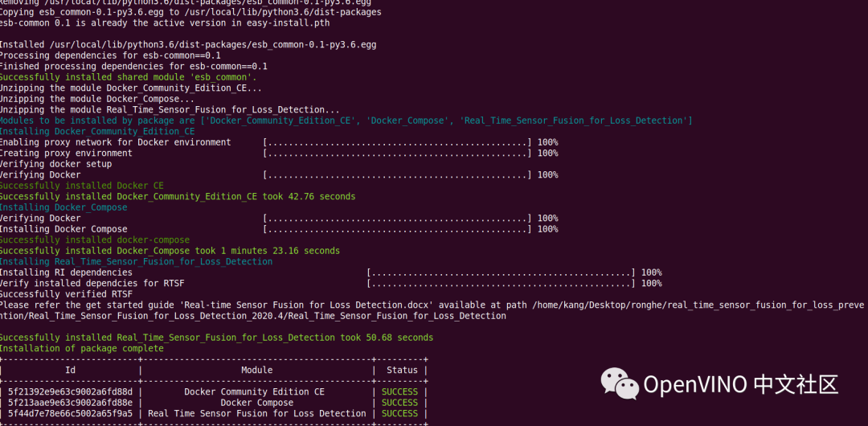Click the "took 50.68 seconds" success line

tap(216, 338)
